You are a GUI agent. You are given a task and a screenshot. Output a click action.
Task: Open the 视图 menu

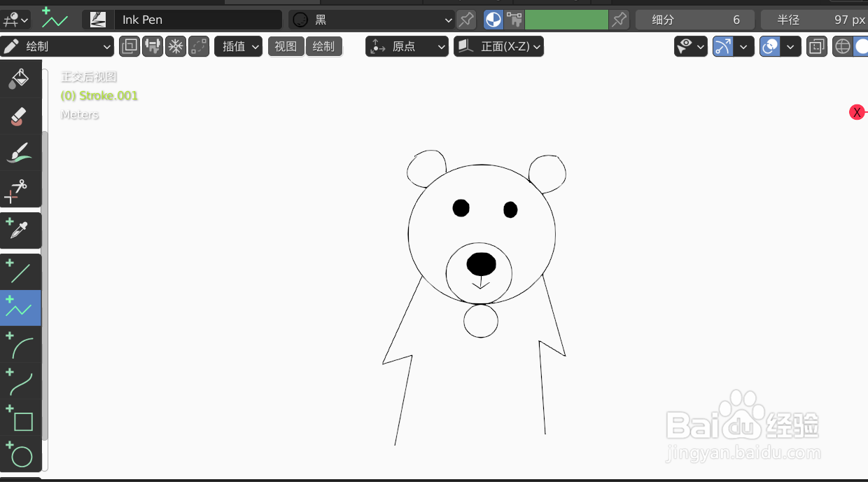click(x=286, y=47)
